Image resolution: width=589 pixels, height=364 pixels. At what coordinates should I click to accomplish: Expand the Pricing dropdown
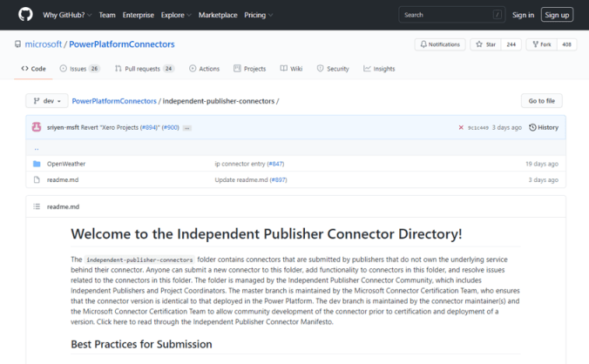[x=258, y=15]
